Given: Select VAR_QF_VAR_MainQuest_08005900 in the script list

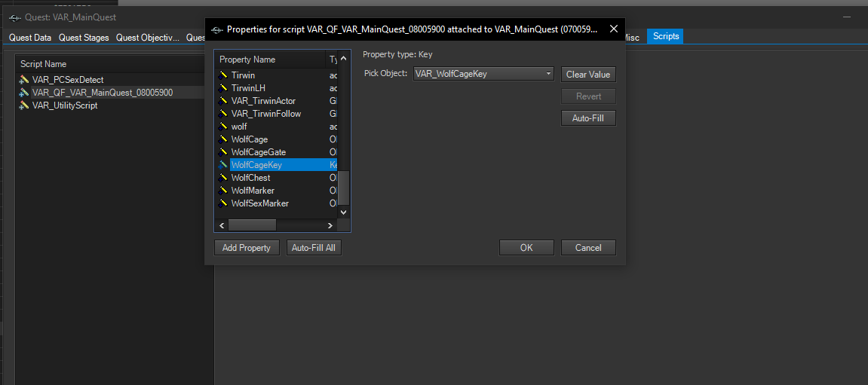Looking at the screenshot, I should tap(111, 93).
